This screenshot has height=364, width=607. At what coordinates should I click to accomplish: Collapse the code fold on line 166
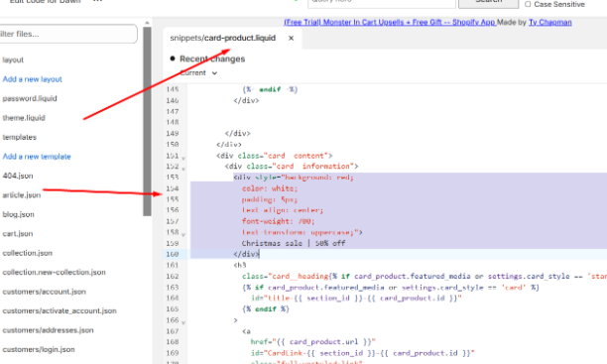tap(183, 322)
